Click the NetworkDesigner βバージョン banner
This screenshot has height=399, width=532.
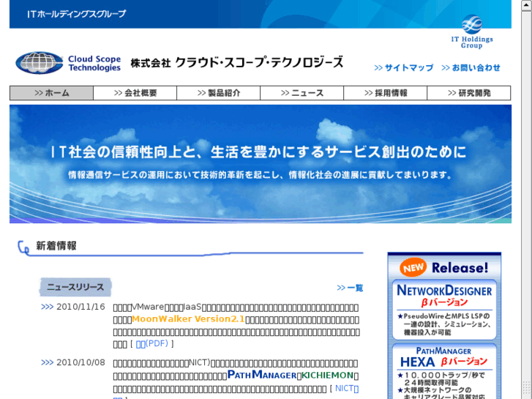(444, 310)
